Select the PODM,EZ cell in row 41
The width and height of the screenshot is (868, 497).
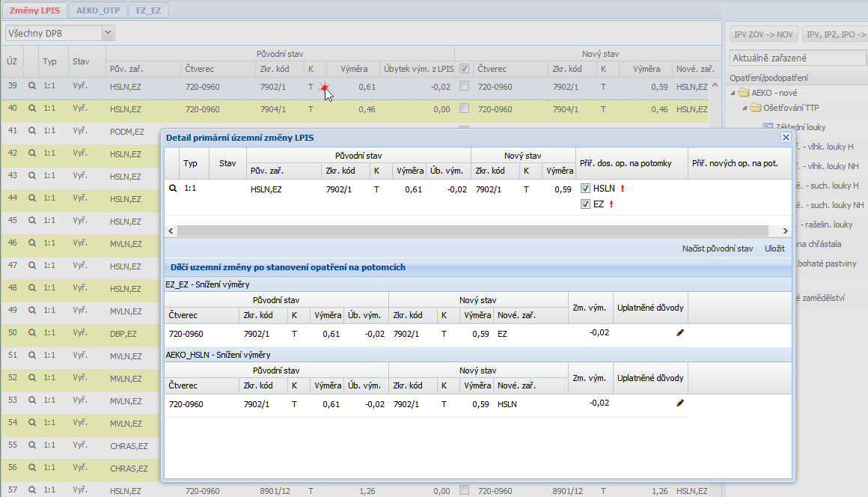point(126,132)
